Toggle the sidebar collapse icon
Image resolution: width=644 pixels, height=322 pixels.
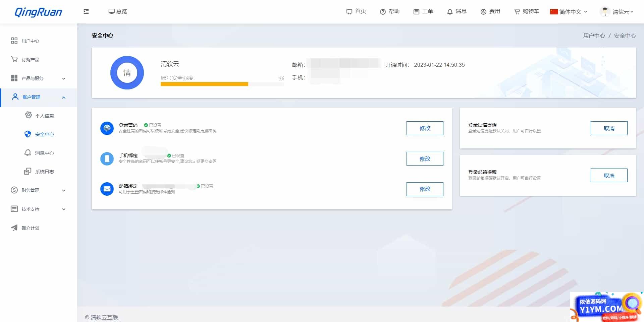click(86, 11)
